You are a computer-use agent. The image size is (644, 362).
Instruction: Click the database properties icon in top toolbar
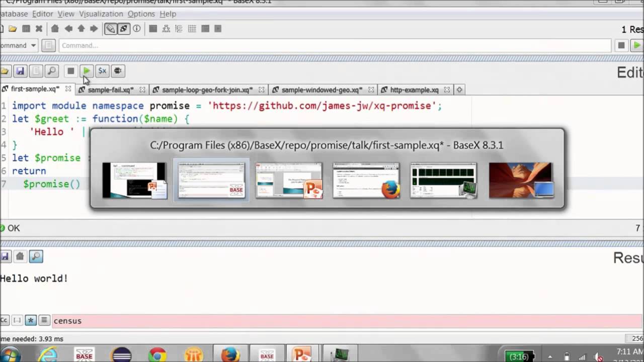(26, 29)
